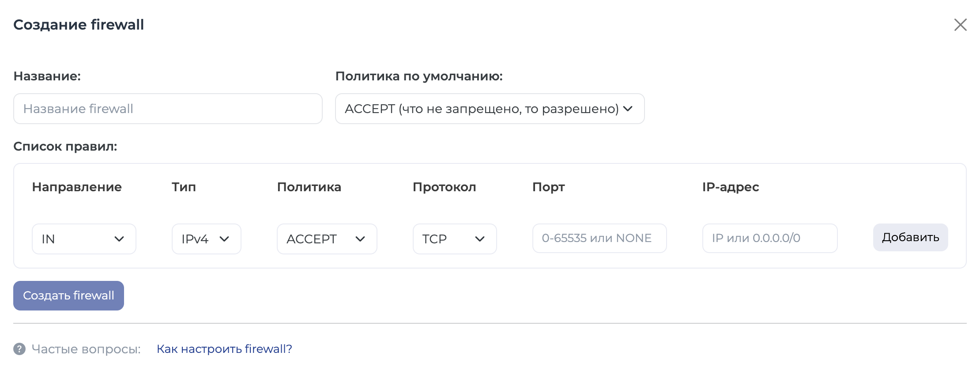Expand the TCP protocol dropdown
The width and height of the screenshot is (980, 371).
click(455, 239)
